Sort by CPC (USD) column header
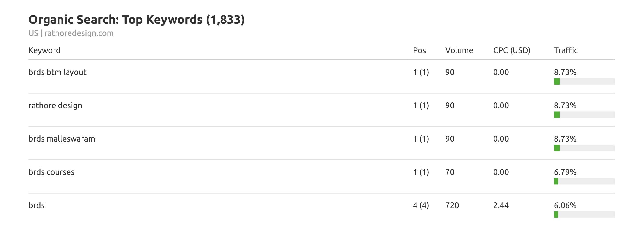Viewport: 644px width, 231px height. tap(512, 50)
